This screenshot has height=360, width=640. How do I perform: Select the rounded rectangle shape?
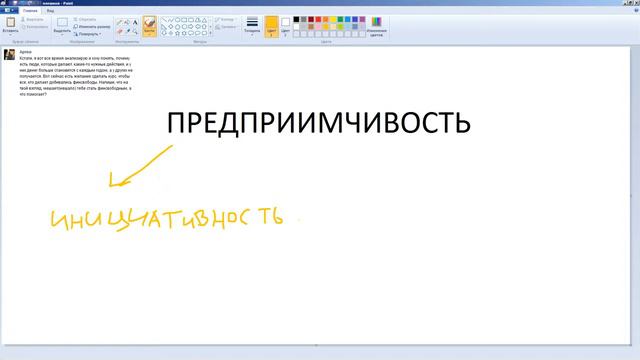point(191,20)
